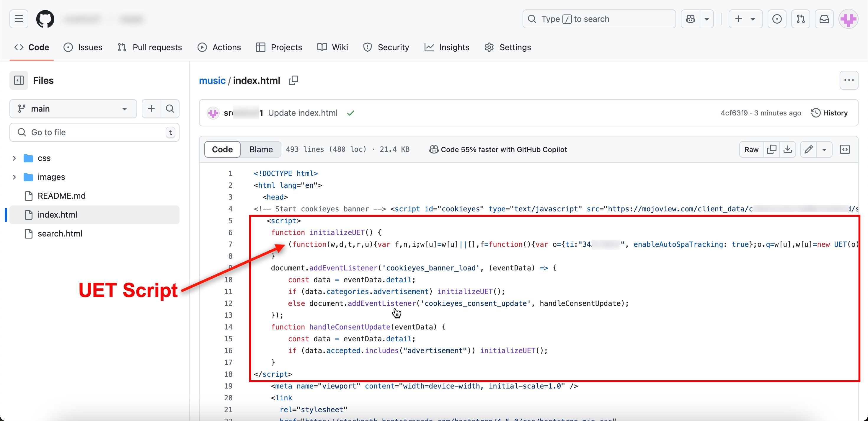The width and height of the screenshot is (868, 421).
Task: Select index.html in the file tree
Action: pos(94,215)
